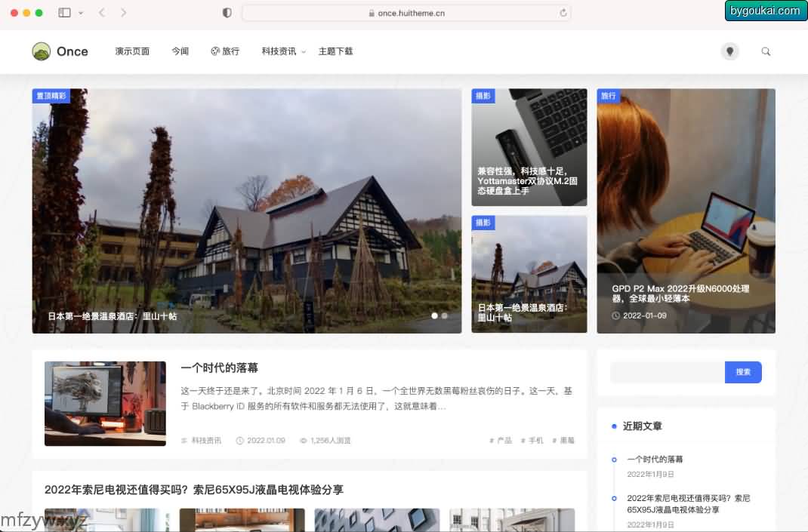Click the privacy shield icon in toolbar
Image resolution: width=808 pixels, height=532 pixels.
pos(227,13)
